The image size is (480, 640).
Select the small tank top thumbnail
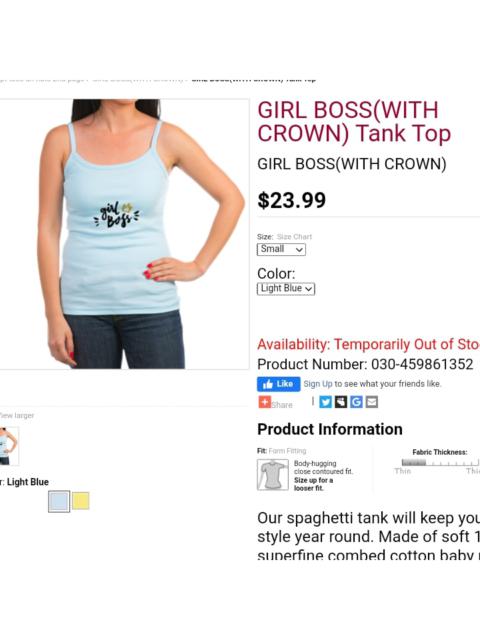(9, 446)
